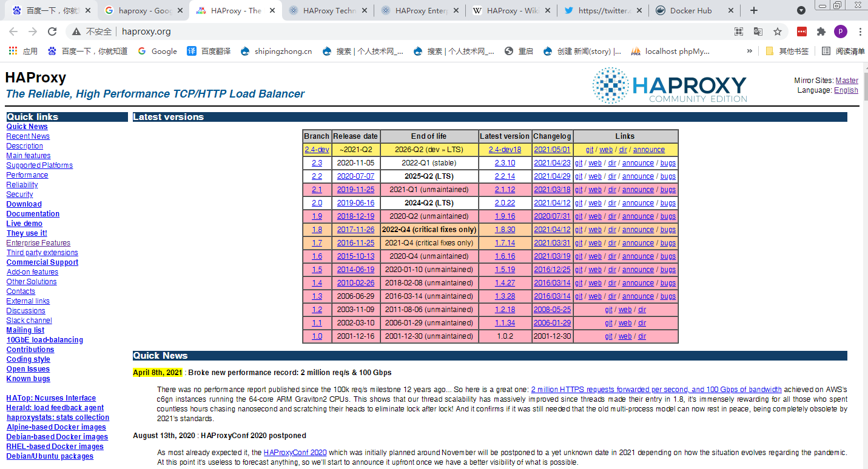The width and height of the screenshot is (868, 469).
Task: Open the HATop: Ncurses Interface link
Action: [x=51, y=398]
